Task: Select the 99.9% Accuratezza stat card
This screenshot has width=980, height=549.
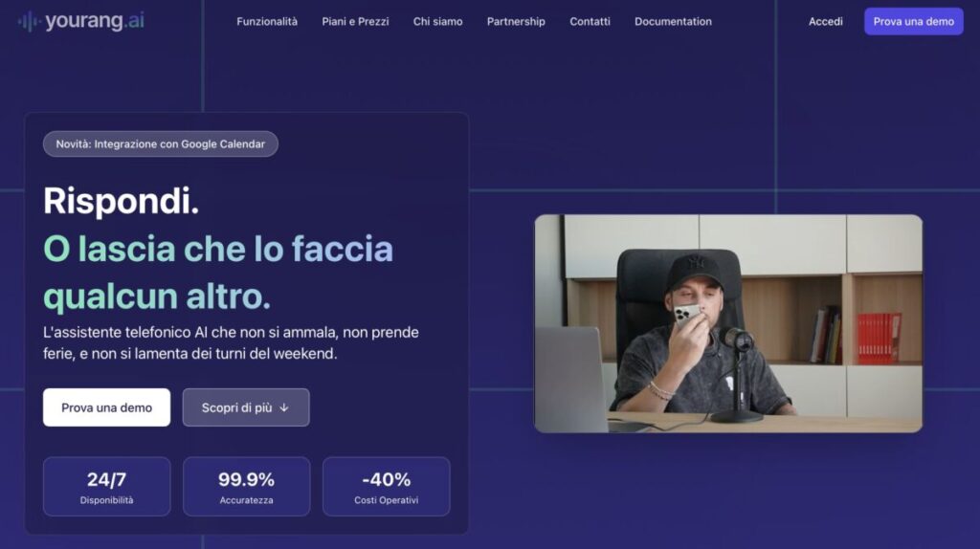Action: 246,487
